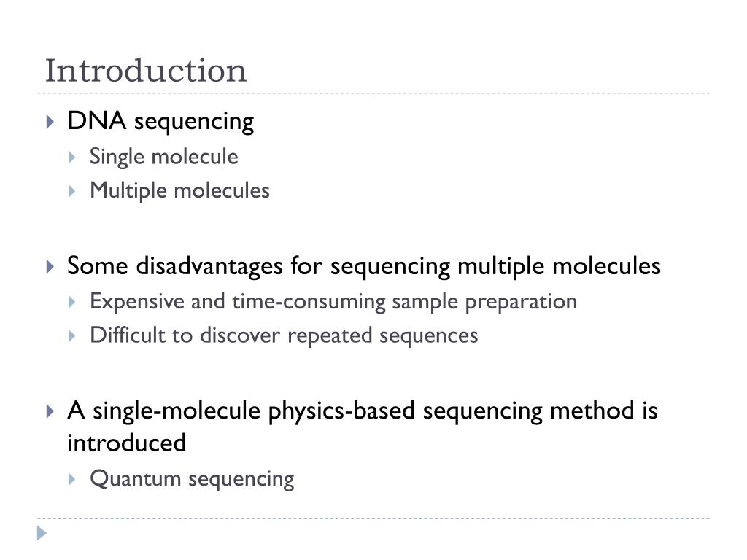This screenshot has width=747, height=560.
Task: Click the bullet arrow next to Expensive and time-consuming
Action: pos(72,302)
